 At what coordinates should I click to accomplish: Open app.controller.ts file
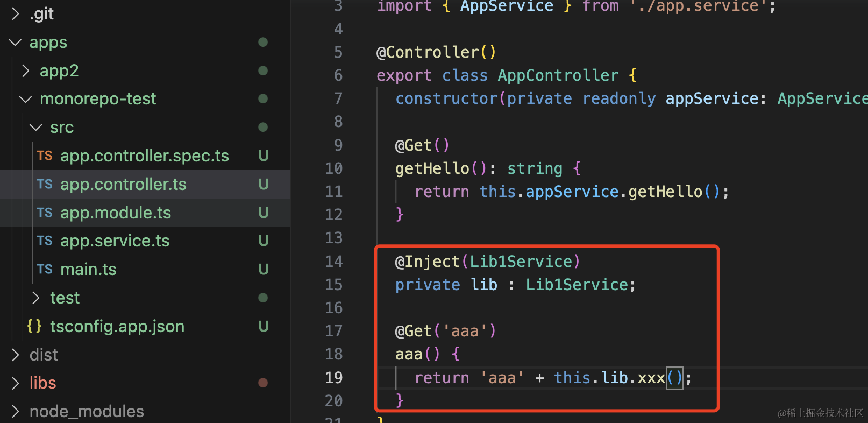tap(123, 185)
